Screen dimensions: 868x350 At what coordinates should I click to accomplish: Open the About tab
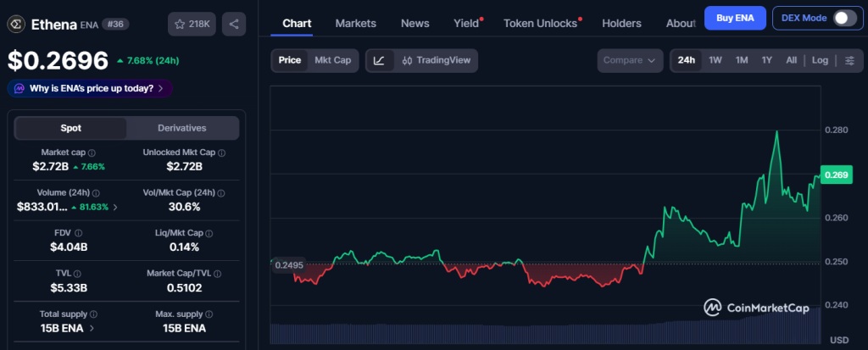tap(681, 23)
